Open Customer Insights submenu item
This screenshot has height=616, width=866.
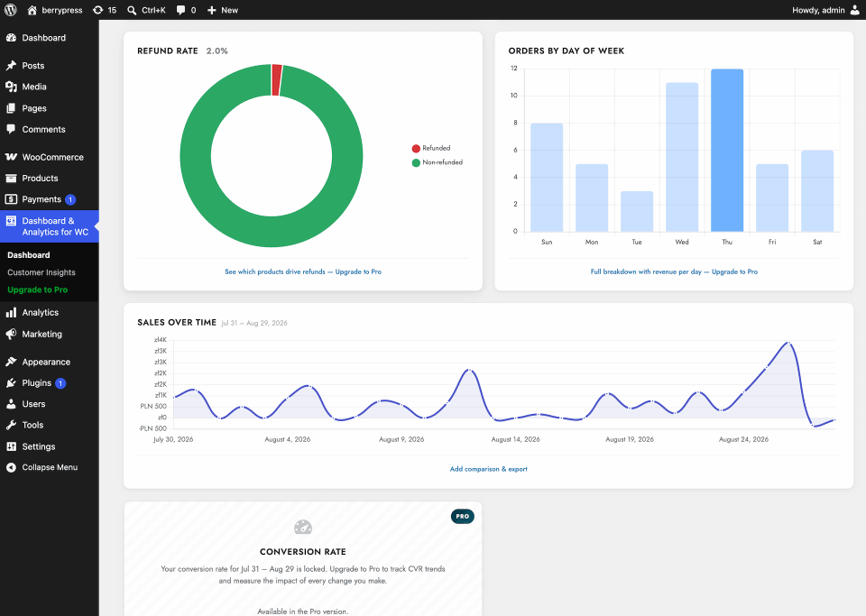(x=41, y=272)
